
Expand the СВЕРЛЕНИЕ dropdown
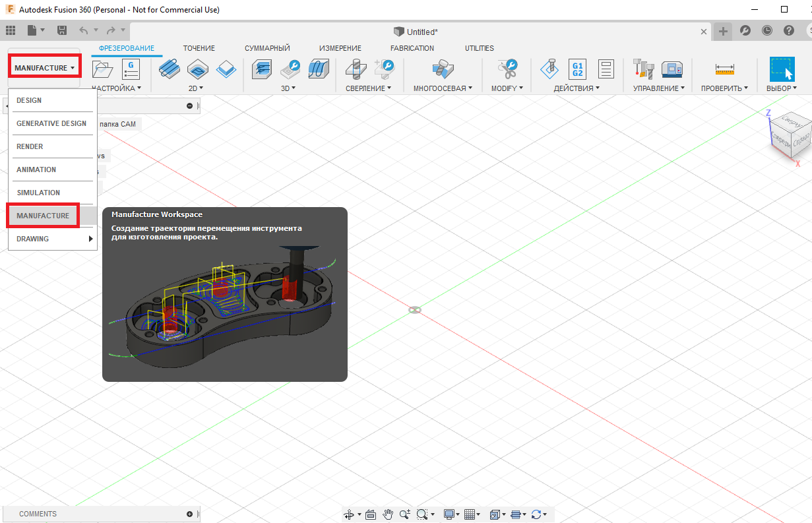[x=369, y=88]
